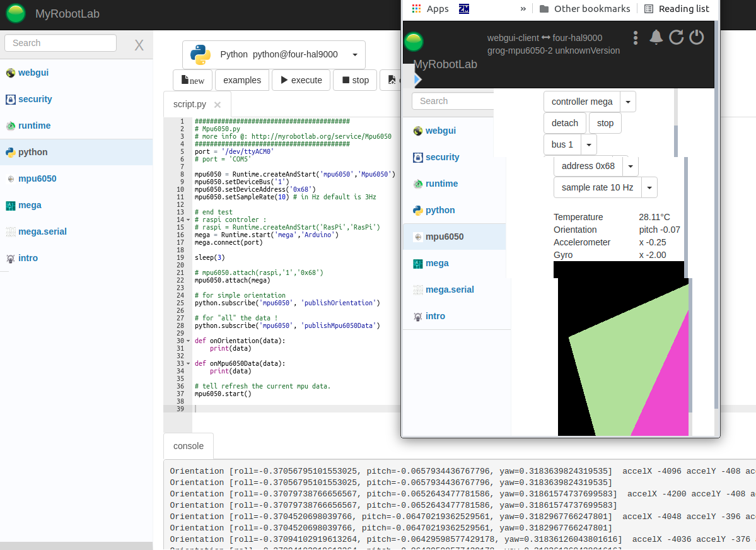Focus the main window Search field
Image resolution: width=756 pixels, height=550 pixels.
(x=61, y=43)
